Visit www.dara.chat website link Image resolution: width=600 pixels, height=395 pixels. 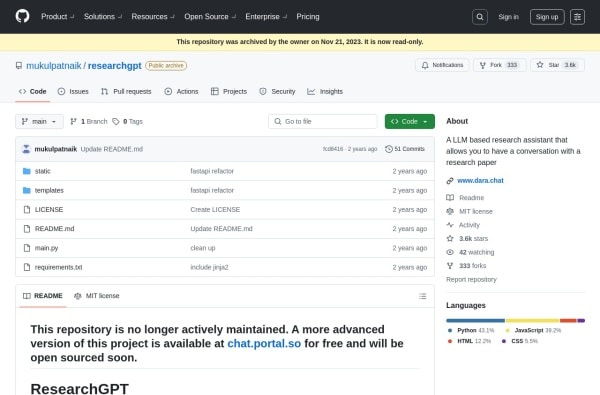480,181
